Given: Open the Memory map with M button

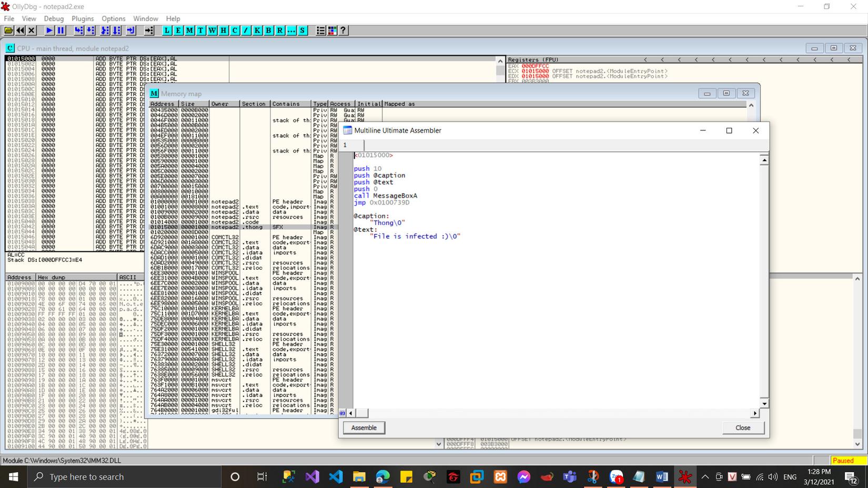Looking at the screenshot, I should [189, 30].
